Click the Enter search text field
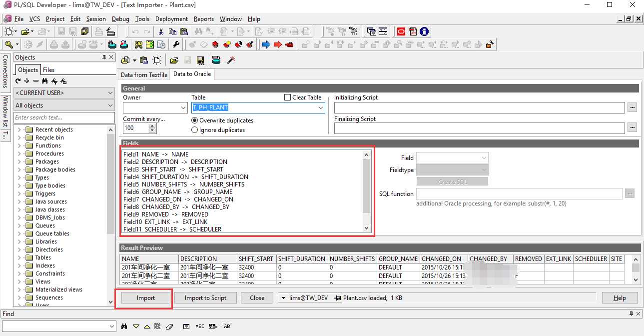 point(64,117)
